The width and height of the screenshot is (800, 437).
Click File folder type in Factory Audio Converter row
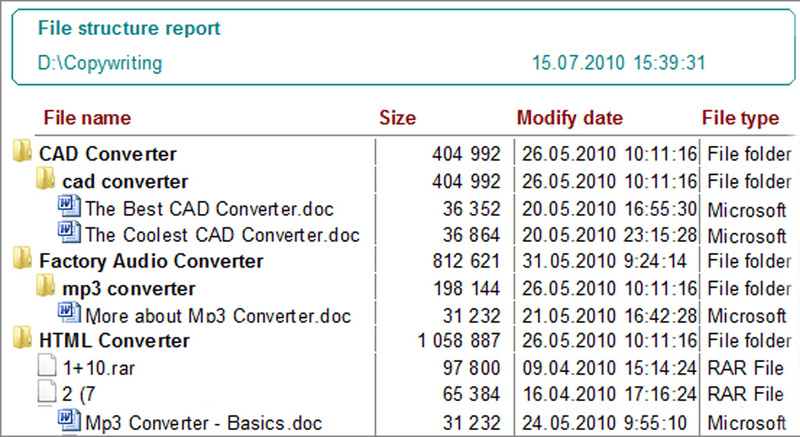pos(749,261)
